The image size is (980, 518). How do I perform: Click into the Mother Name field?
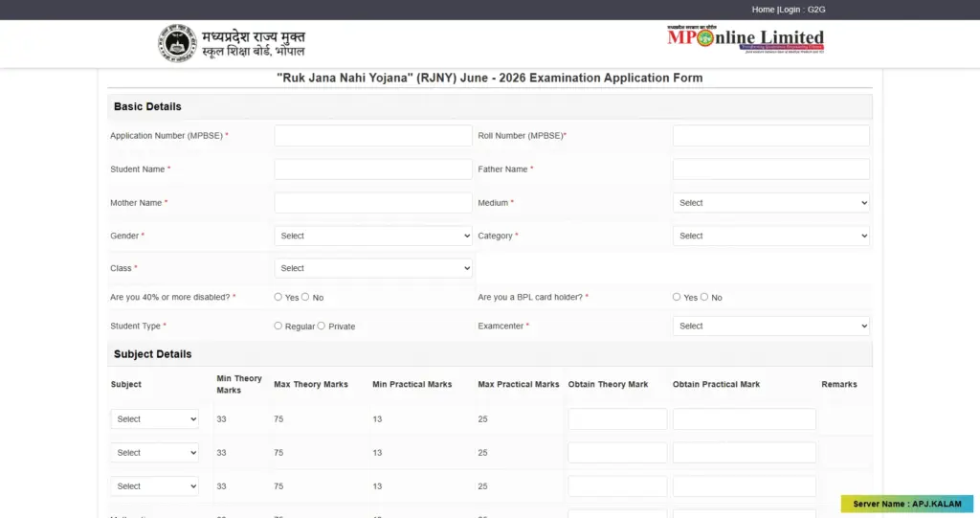pyautogui.click(x=373, y=203)
